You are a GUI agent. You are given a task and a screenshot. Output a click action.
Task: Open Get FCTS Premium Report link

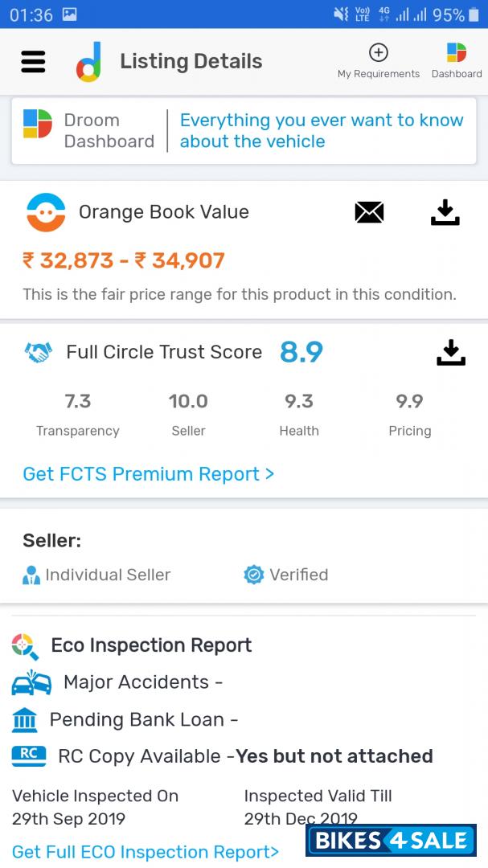pos(149,474)
